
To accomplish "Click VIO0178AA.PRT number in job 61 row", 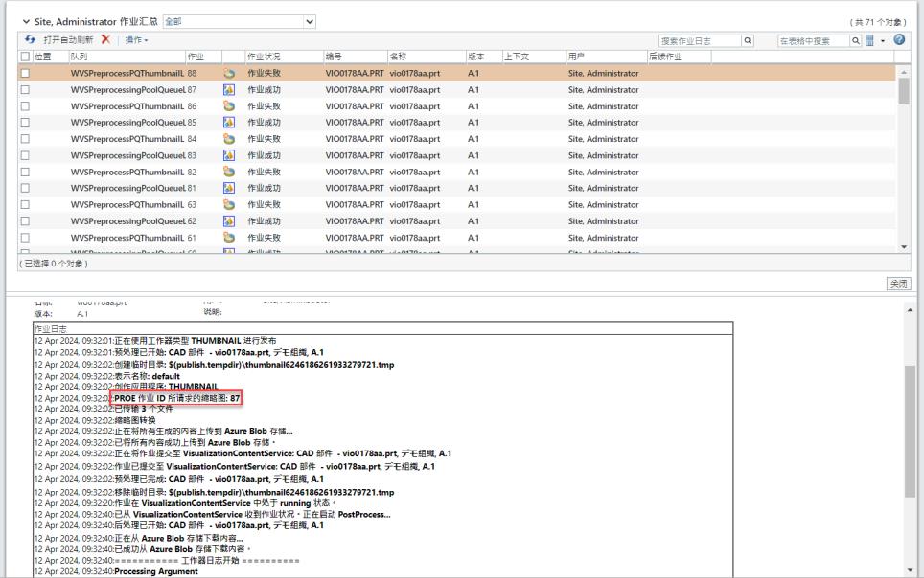I will click(x=355, y=238).
